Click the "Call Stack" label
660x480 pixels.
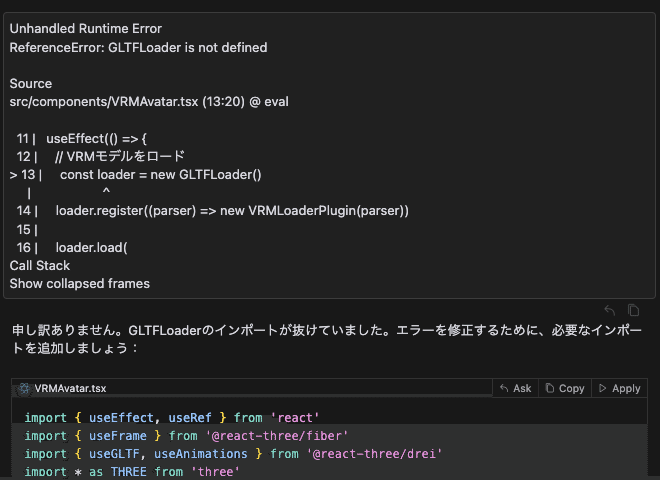pos(40,265)
